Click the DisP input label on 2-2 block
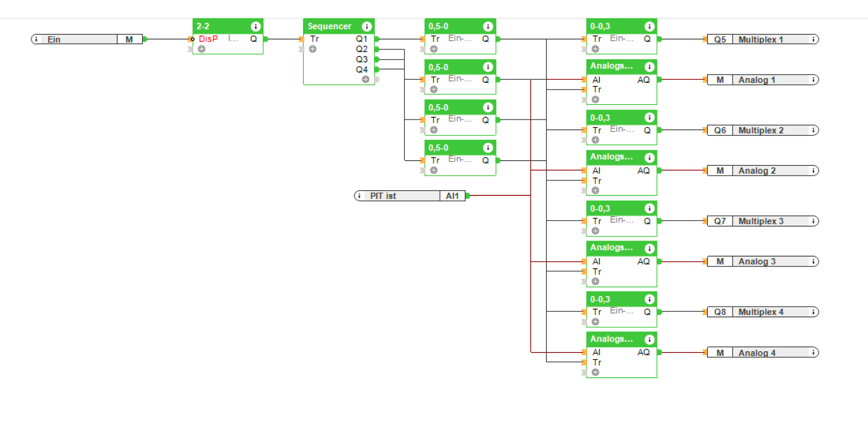Image resolution: width=868 pixels, height=445 pixels. coord(208,39)
